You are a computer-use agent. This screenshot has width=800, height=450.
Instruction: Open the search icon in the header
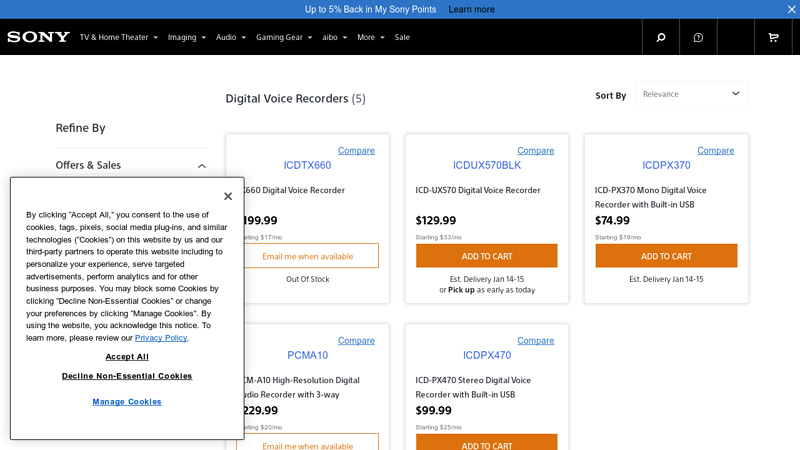point(661,37)
